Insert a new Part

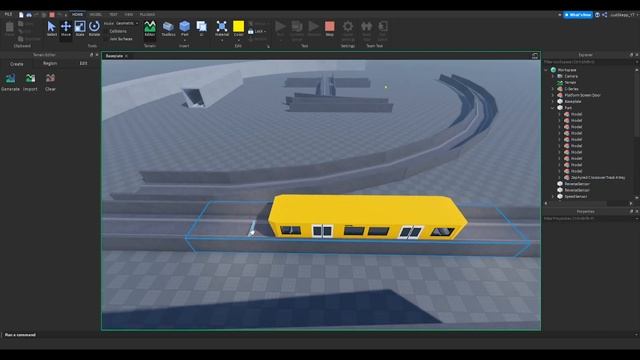184,27
